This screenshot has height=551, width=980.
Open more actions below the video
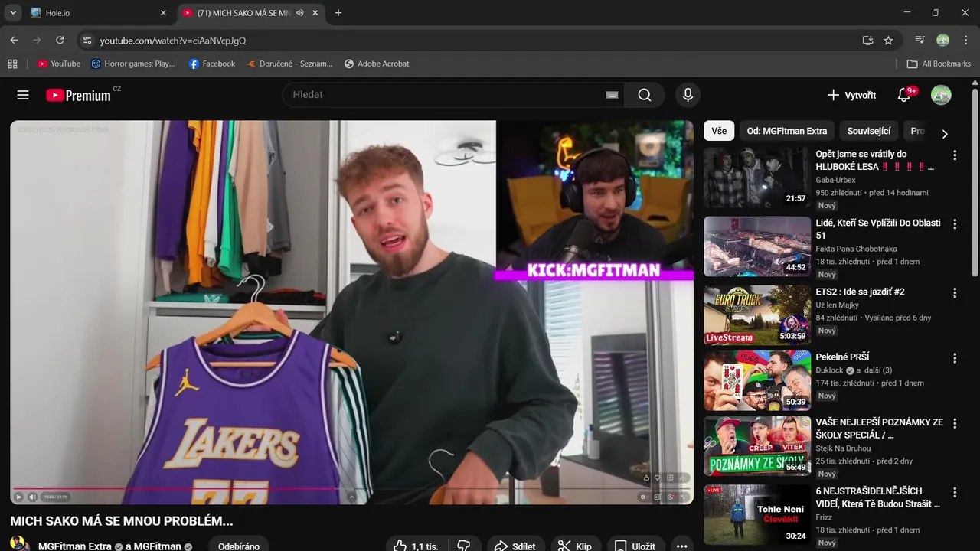point(681,546)
